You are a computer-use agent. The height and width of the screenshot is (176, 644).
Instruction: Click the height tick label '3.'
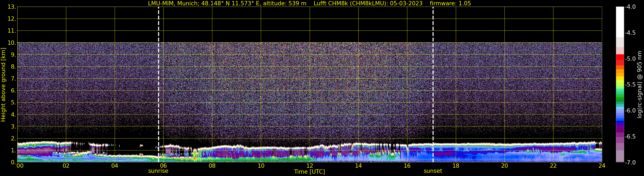(13, 127)
